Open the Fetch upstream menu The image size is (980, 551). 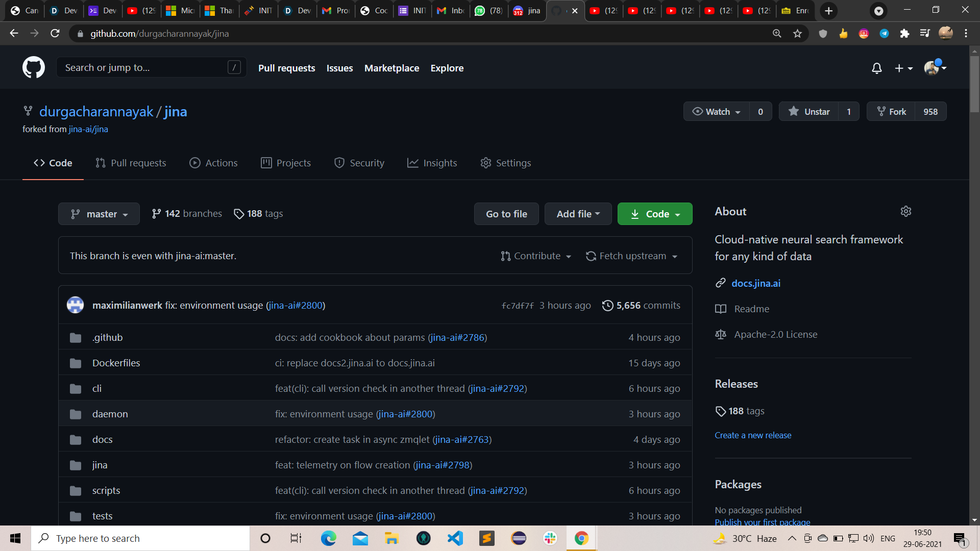(x=632, y=256)
